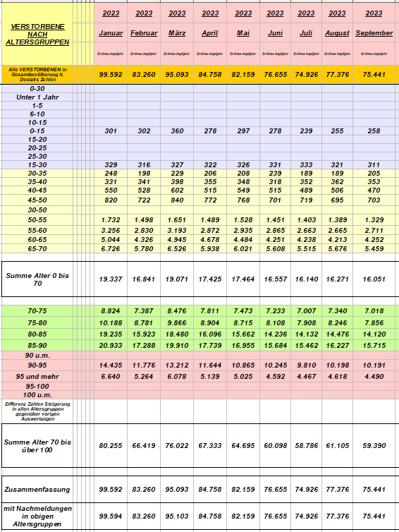The image size is (399, 532).
Task: Select Summe Alter 70 bis über 100 label
Action: 37,446
